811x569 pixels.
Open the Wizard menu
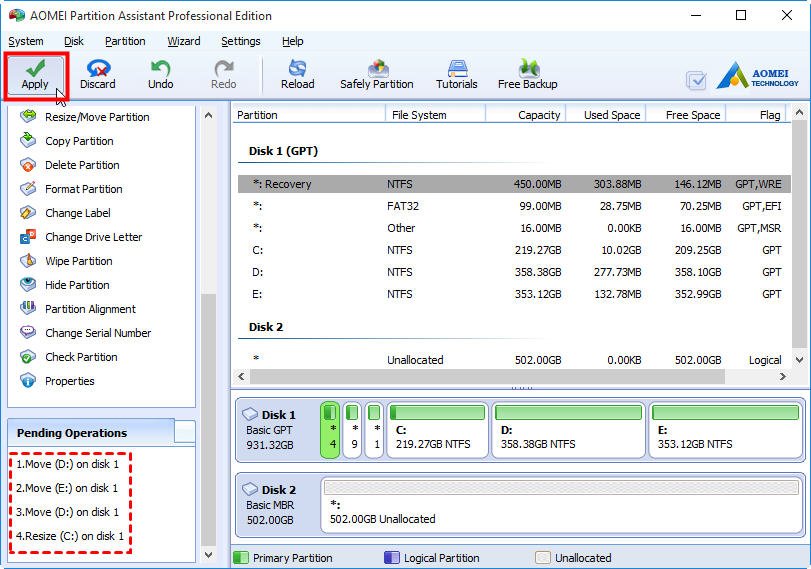click(183, 41)
